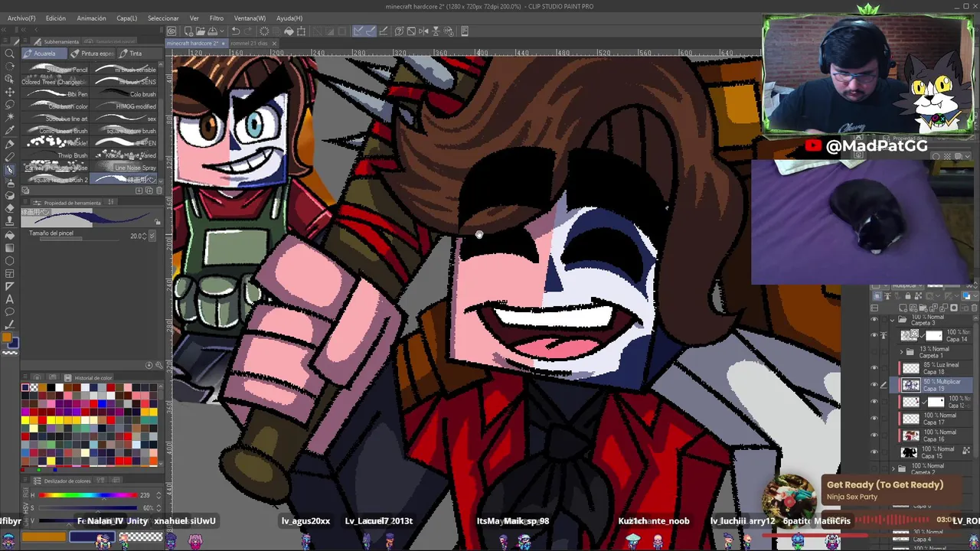Click the Create layer mask icon
The width and height of the screenshot is (980, 551).
954,308
